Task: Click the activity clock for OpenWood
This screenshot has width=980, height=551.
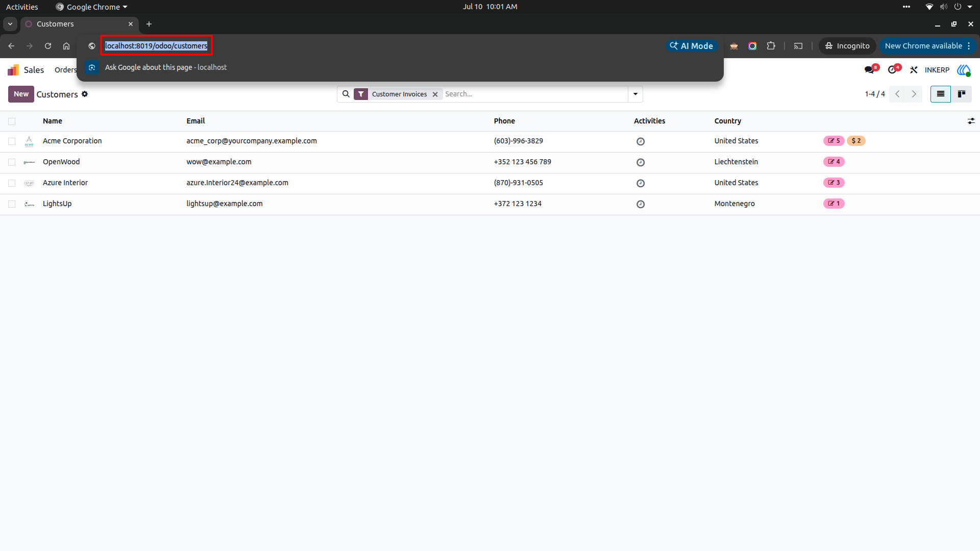Action: 641,162
